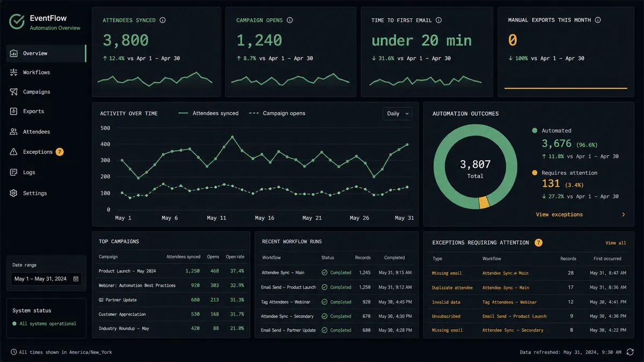Open the Daily interval dropdown

click(397, 113)
